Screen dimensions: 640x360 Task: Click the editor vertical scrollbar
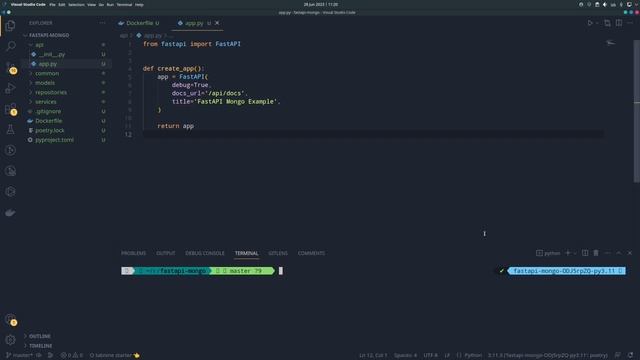coord(637,110)
